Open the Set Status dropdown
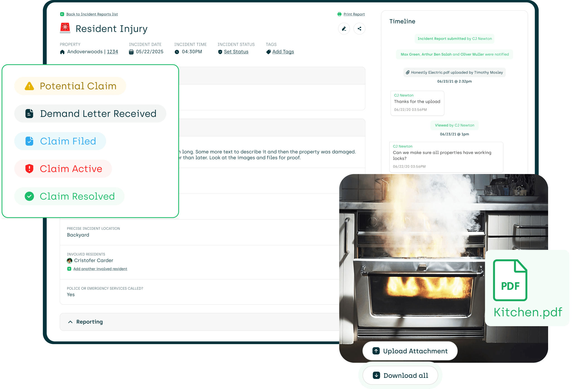Screen dimensions: 588x389 pyautogui.click(x=236, y=52)
